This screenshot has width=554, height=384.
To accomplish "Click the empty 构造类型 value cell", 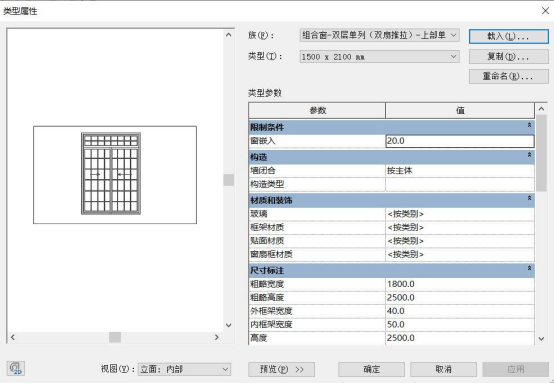I will (x=460, y=184).
